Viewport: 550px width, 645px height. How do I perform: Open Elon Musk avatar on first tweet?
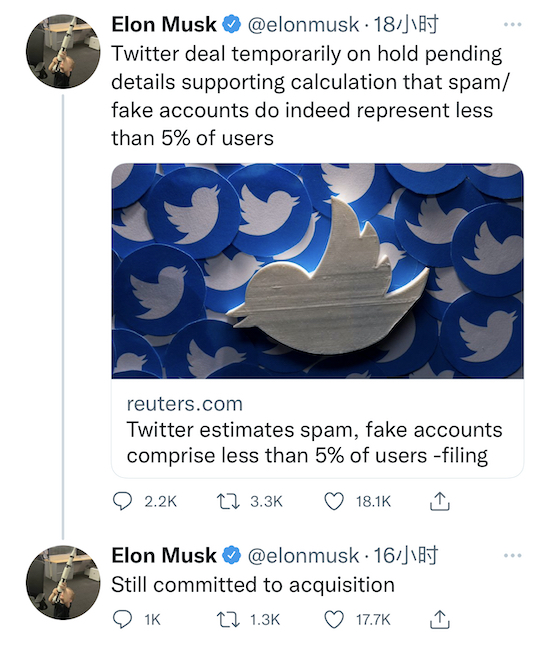tap(63, 51)
